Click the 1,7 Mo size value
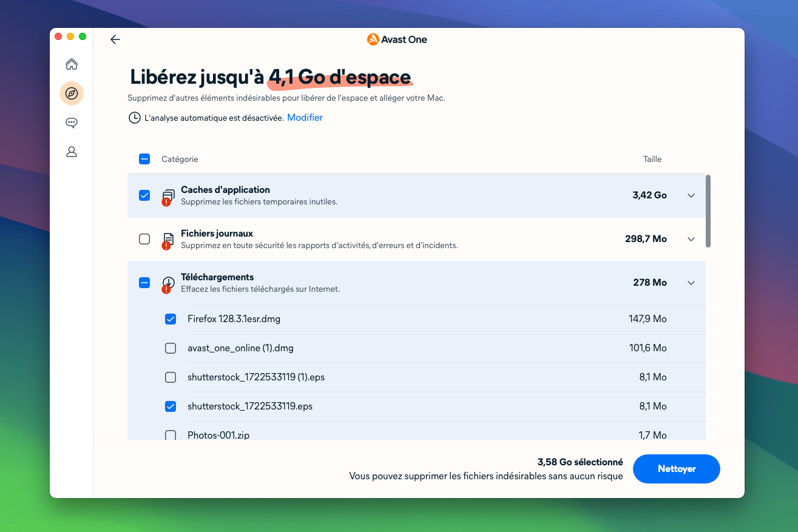 653,435
